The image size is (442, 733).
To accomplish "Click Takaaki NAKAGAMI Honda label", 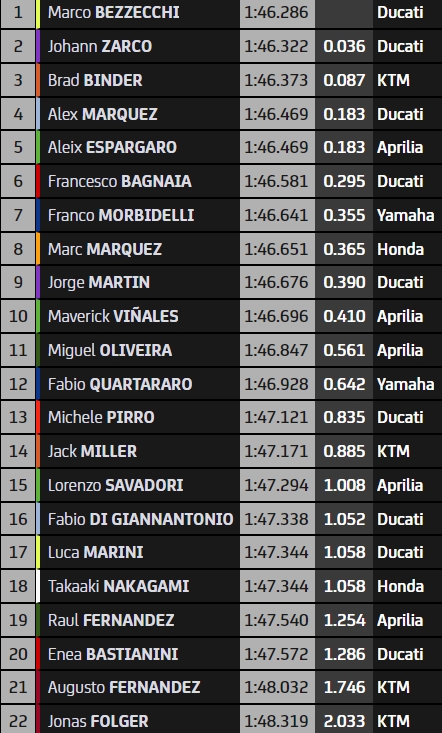I will [400, 586].
